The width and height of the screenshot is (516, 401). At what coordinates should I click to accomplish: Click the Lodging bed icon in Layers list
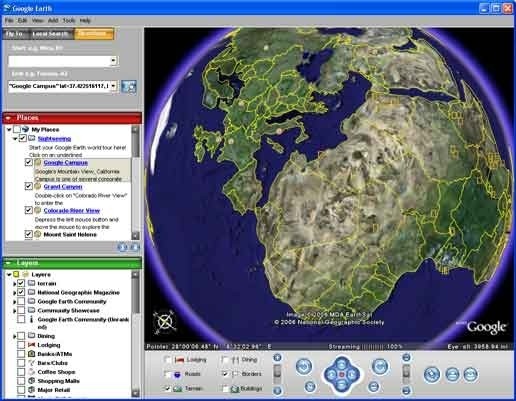[x=32, y=345]
